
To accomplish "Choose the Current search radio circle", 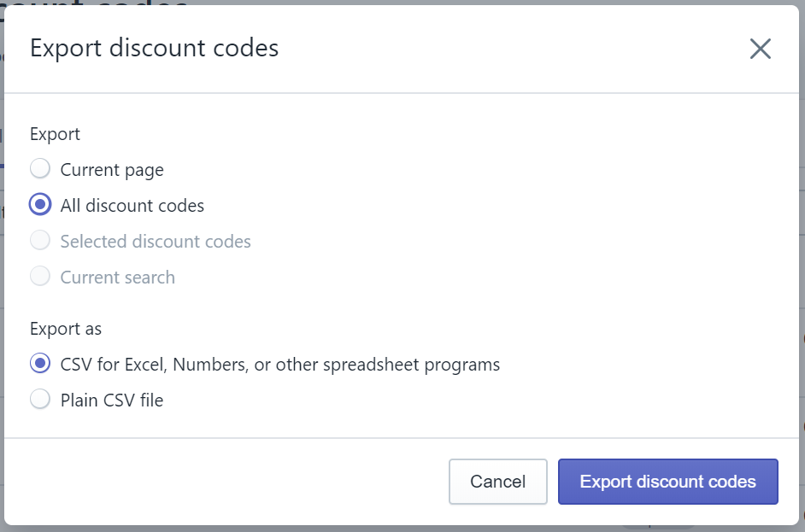I will click(40, 276).
